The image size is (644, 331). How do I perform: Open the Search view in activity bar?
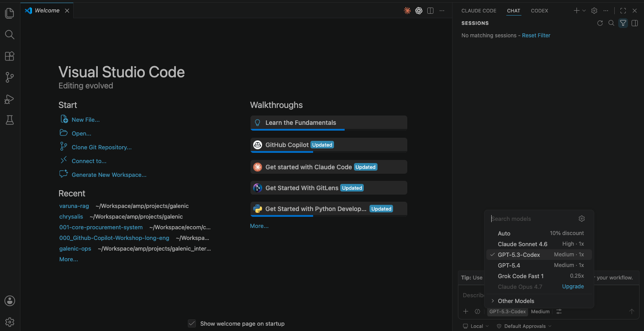pos(10,35)
